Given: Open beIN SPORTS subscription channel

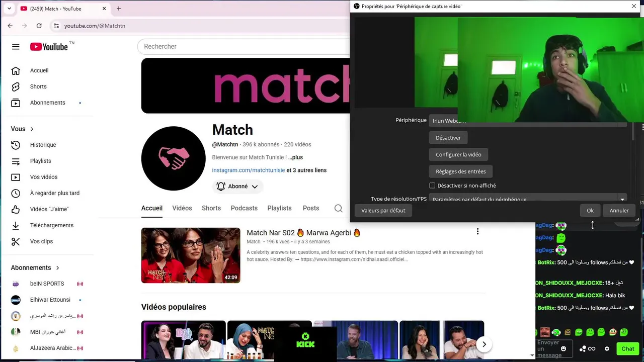Looking at the screenshot, I should [47, 284].
